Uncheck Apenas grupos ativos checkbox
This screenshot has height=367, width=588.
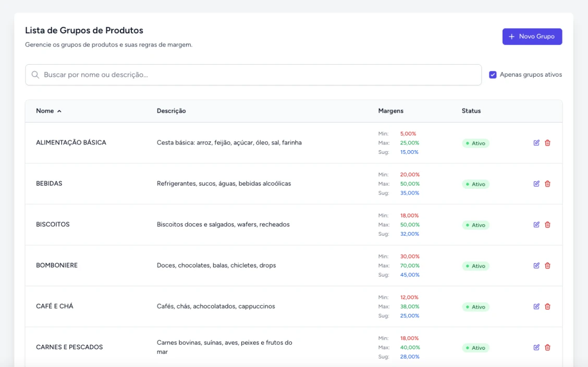pyautogui.click(x=493, y=75)
